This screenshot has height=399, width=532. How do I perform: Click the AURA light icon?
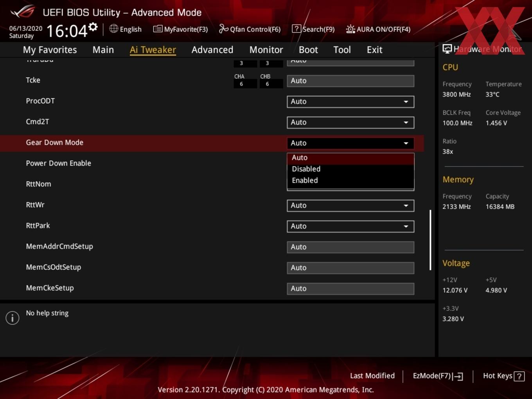[350, 29]
